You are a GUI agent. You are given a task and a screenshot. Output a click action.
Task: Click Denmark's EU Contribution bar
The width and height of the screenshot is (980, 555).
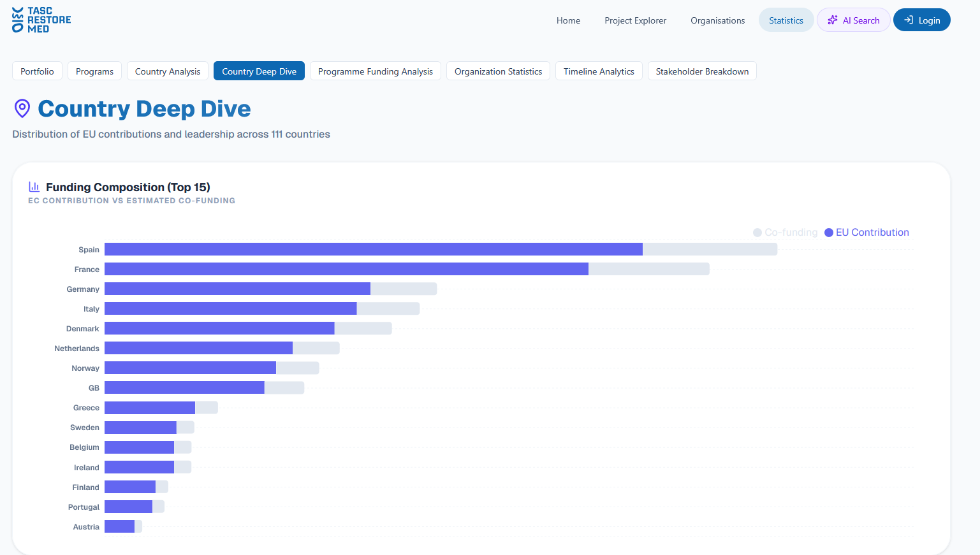click(x=219, y=328)
